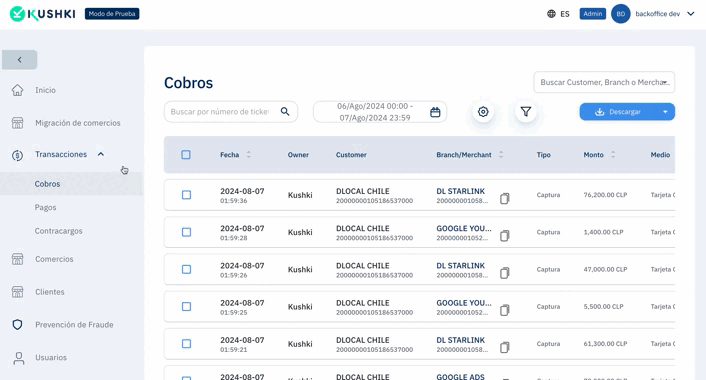Open the ES language selector
The width and height of the screenshot is (706, 380).
[565, 14]
